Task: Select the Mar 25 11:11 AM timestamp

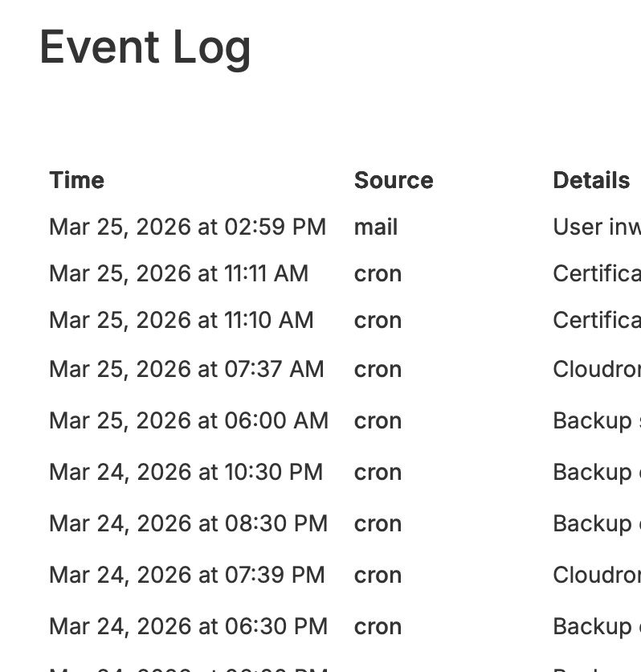Action: (x=178, y=274)
